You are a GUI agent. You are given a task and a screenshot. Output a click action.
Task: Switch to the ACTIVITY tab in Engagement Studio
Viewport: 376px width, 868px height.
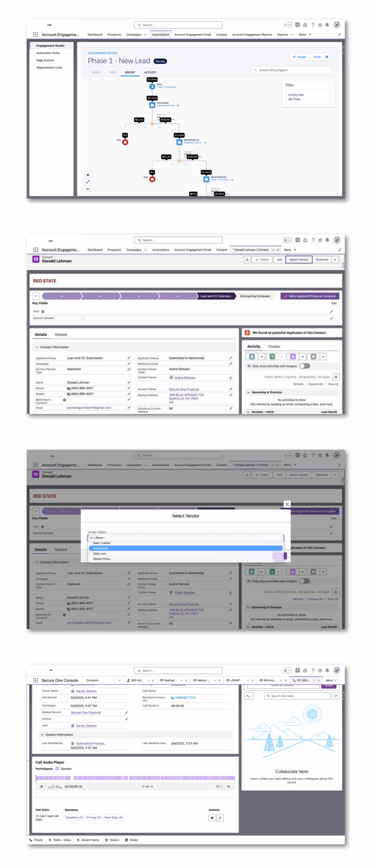coord(150,72)
